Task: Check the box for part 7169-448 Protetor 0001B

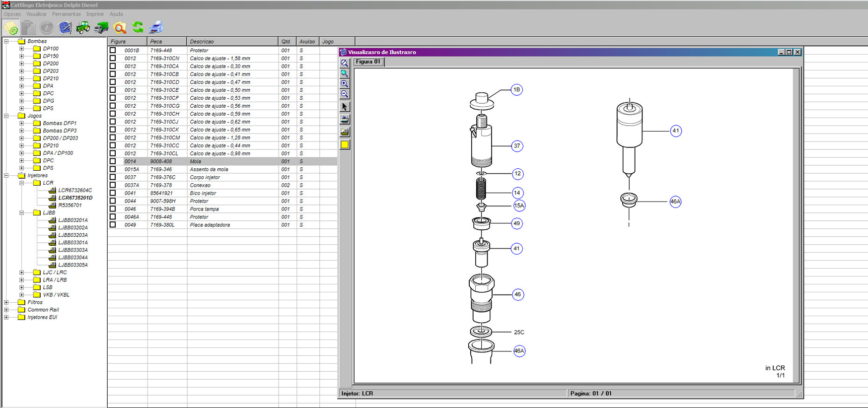Action: click(113, 50)
